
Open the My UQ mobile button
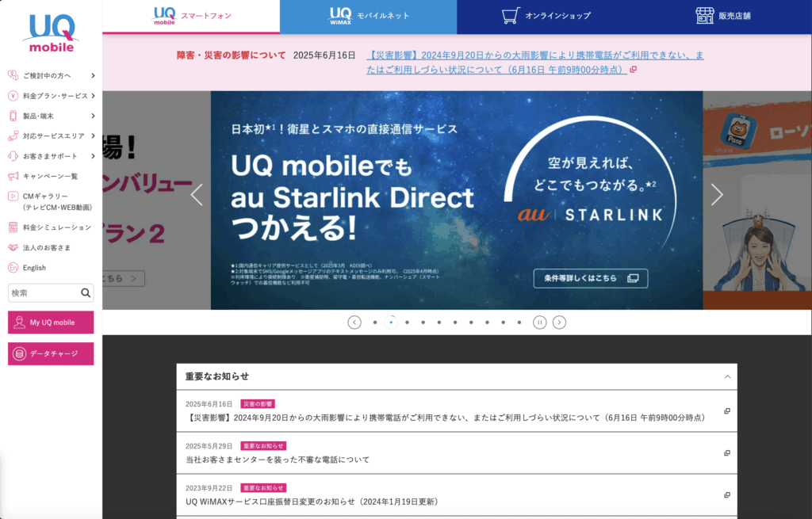pos(51,322)
